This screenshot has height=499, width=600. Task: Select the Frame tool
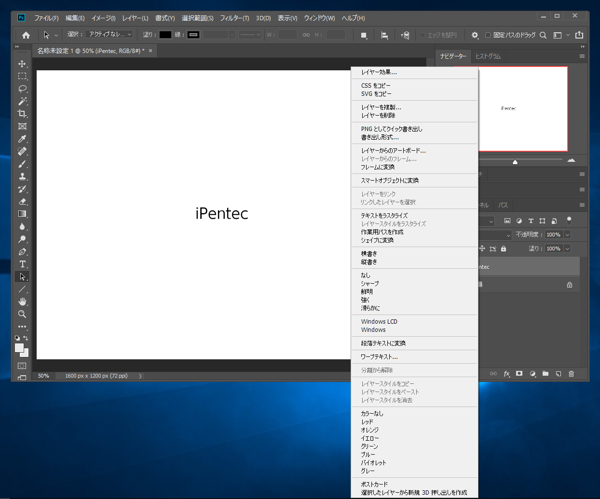pyautogui.click(x=22, y=126)
